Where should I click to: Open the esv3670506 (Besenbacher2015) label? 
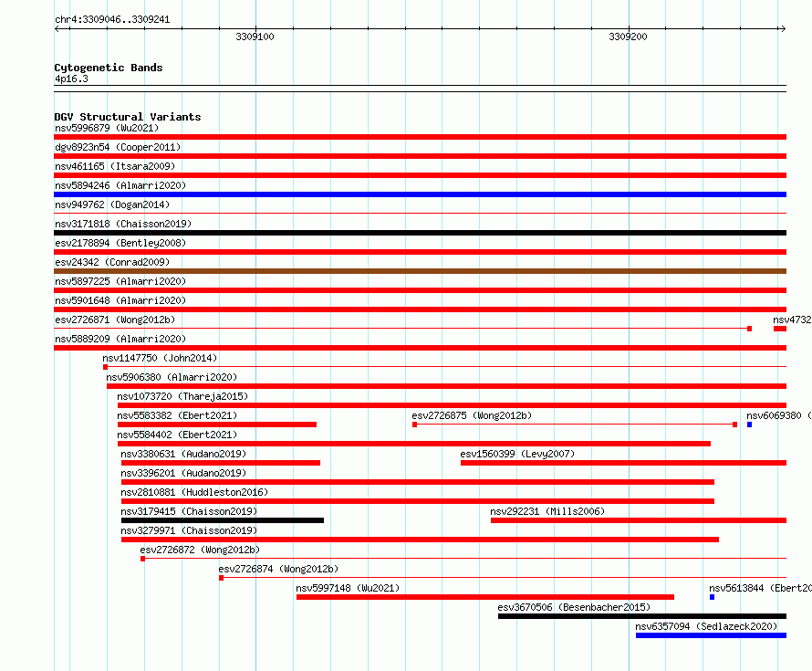point(574,607)
